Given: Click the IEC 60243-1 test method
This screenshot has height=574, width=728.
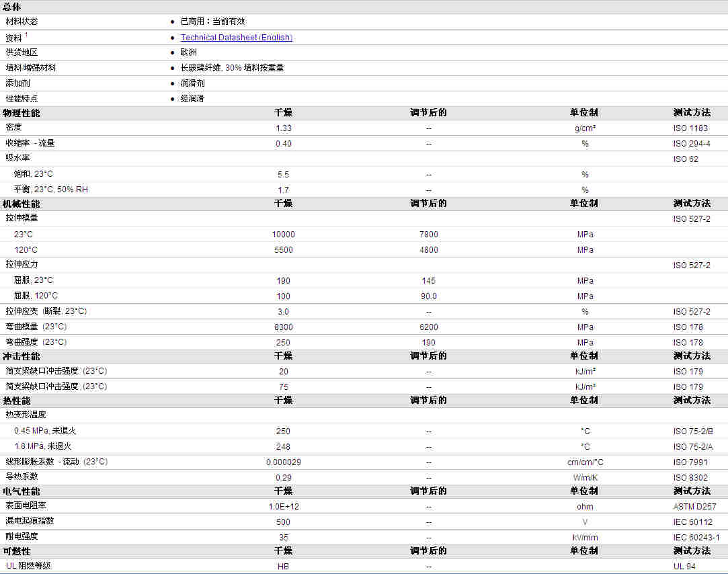Looking at the screenshot, I should click(696, 537).
